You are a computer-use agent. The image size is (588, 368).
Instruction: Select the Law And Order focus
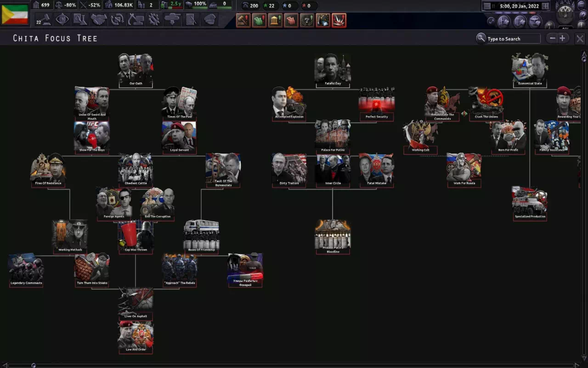(x=136, y=337)
